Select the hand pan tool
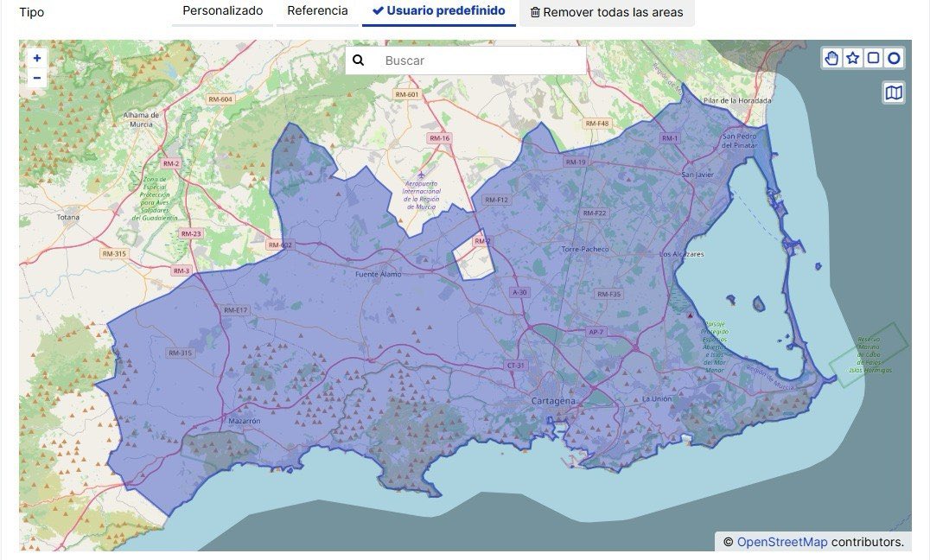Image resolution: width=930 pixels, height=560 pixels. coord(832,58)
